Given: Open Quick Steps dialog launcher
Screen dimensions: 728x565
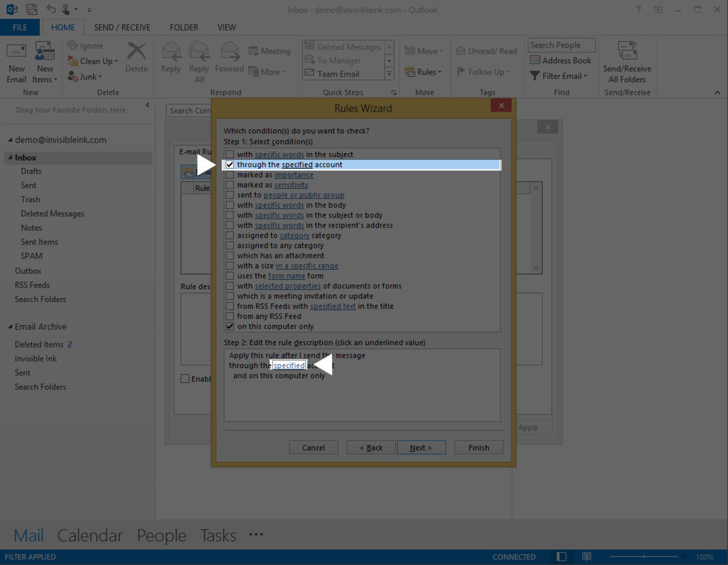Looking at the screenshot, I should 394,93.
